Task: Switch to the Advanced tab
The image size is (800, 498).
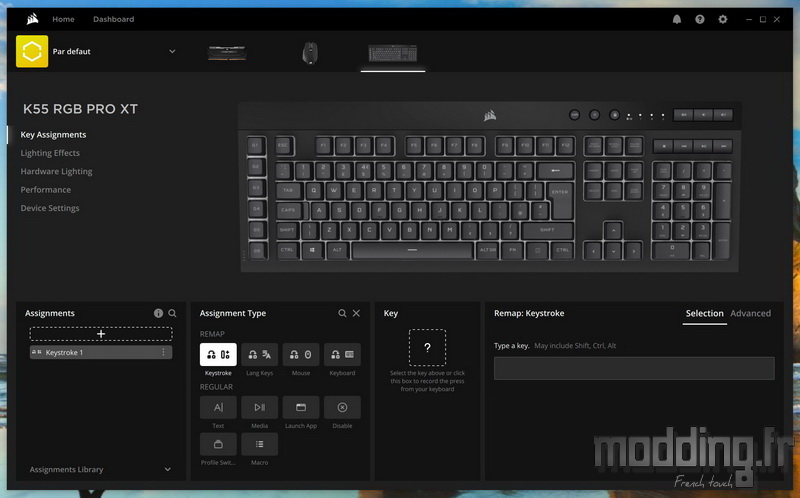Action: pyautogui.click(x=750, y=313)
